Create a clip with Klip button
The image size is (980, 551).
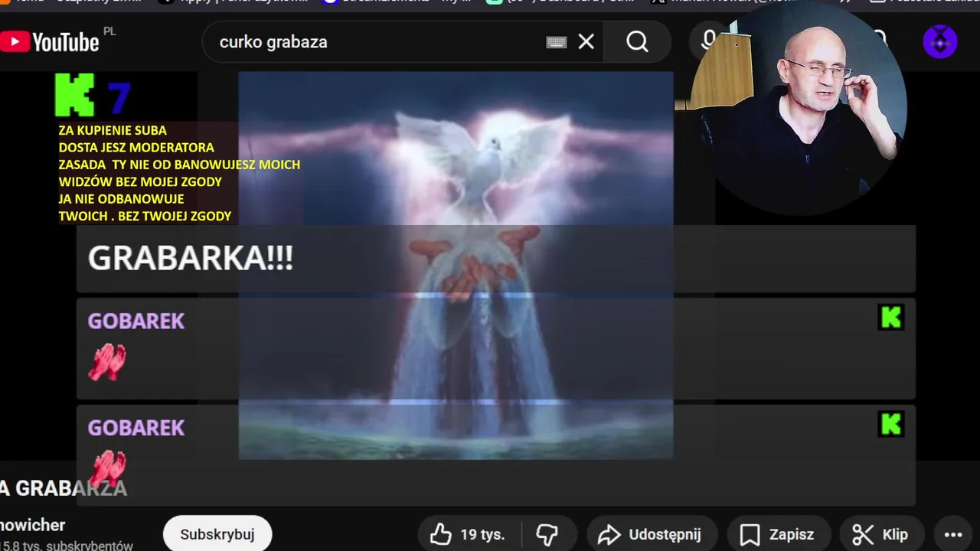click(x=882, y=534)
